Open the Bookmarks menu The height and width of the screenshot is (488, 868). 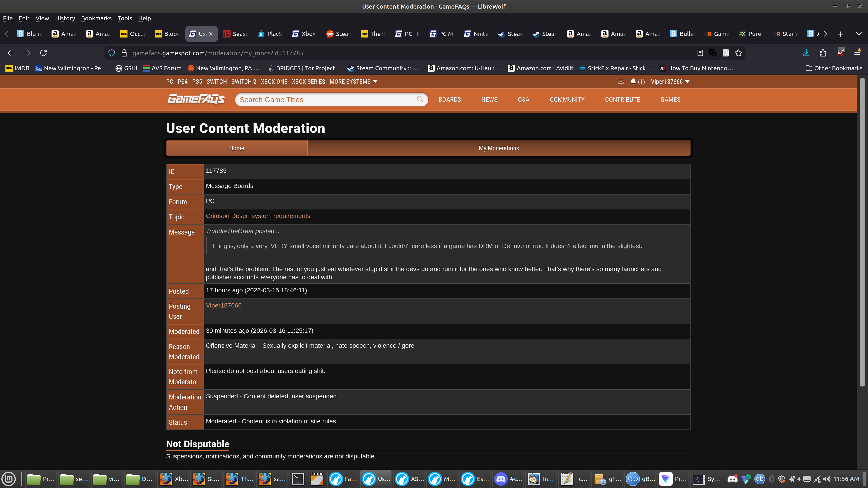[x=96, y=18]
